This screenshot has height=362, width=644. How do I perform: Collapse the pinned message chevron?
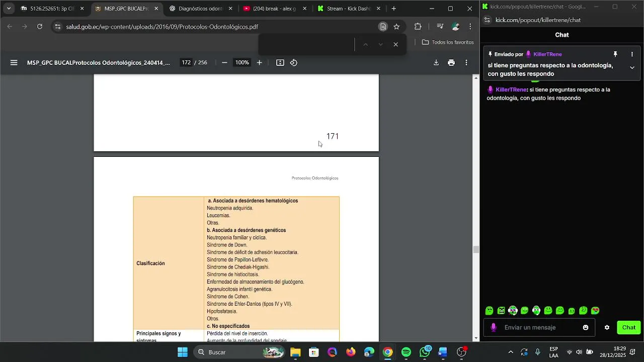coord(632,67)
